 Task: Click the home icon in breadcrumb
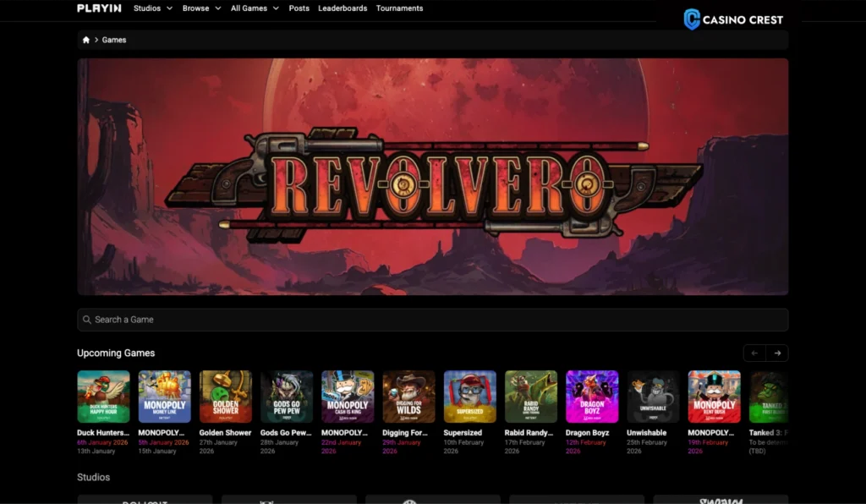point(86,40)
